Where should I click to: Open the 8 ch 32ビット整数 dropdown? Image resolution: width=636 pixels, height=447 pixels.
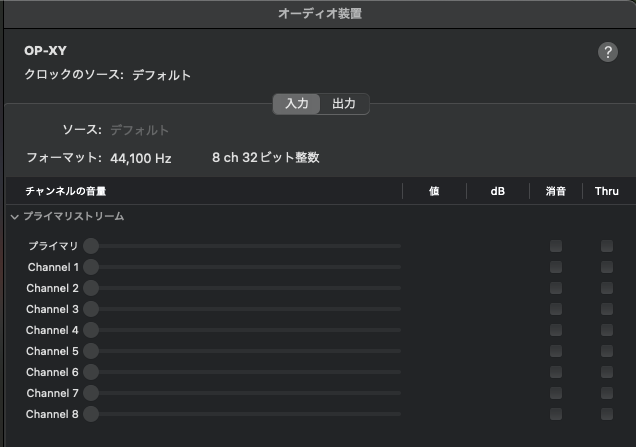click(x=266, y=157)
